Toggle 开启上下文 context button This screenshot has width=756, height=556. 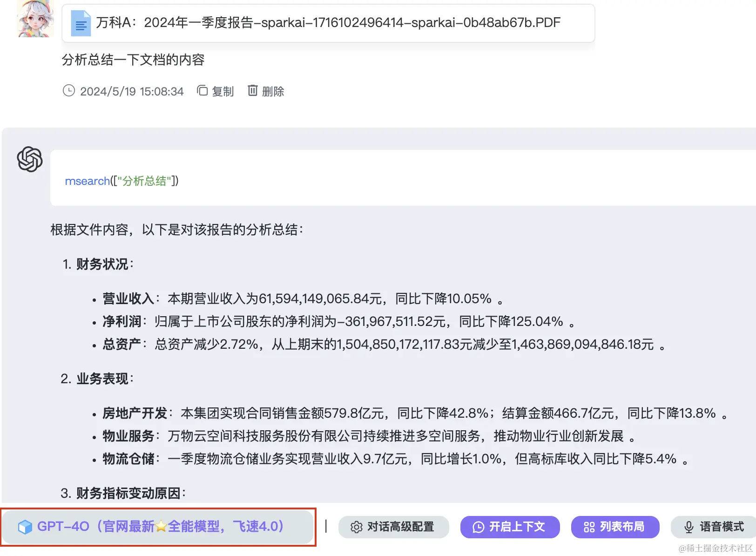[510, 527]
